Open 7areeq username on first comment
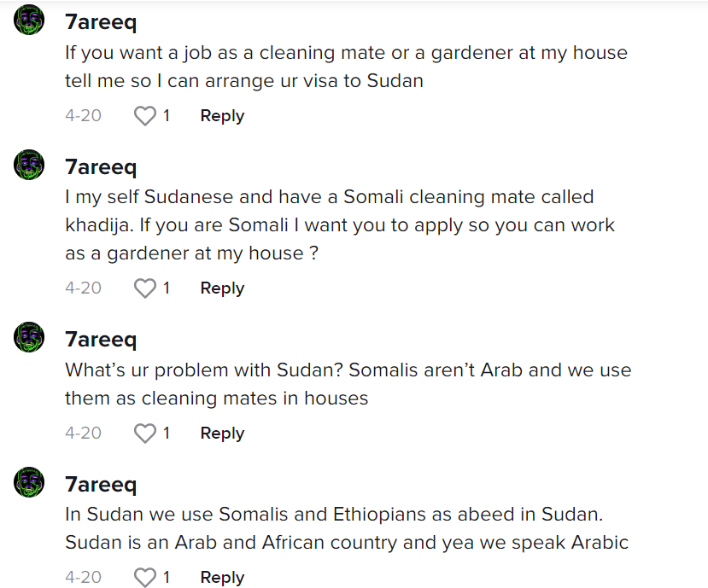708x588 pixels. tap(101, 22)
